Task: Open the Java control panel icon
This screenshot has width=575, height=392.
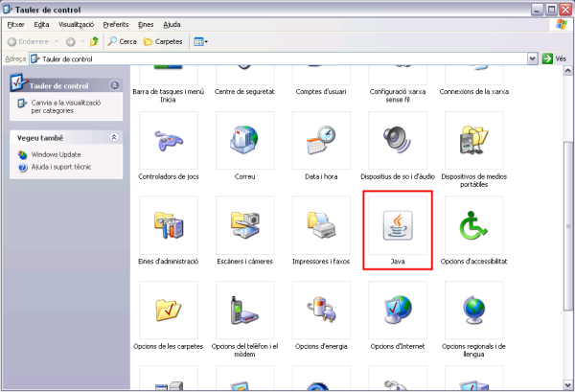Action: [x=398, y=226]
